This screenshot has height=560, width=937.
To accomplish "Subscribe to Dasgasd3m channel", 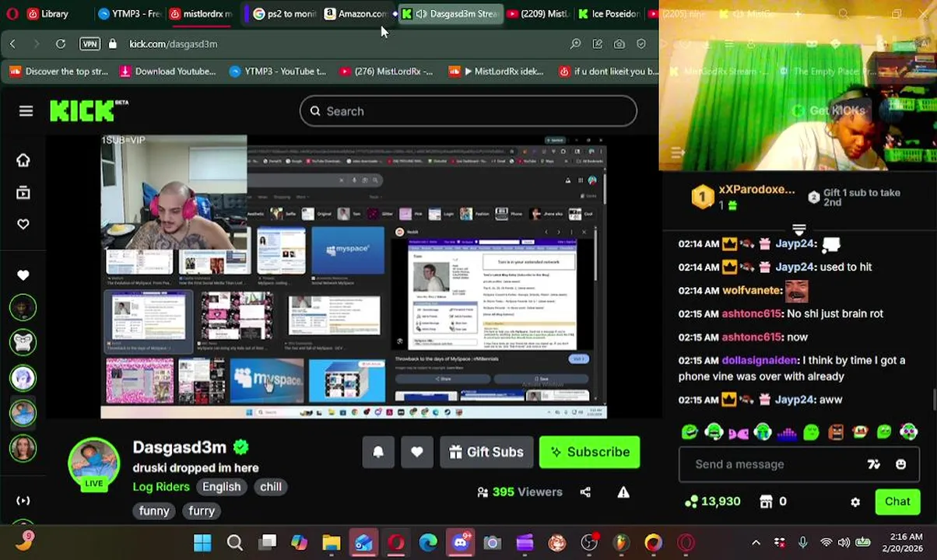I will (x=590, y=452).
